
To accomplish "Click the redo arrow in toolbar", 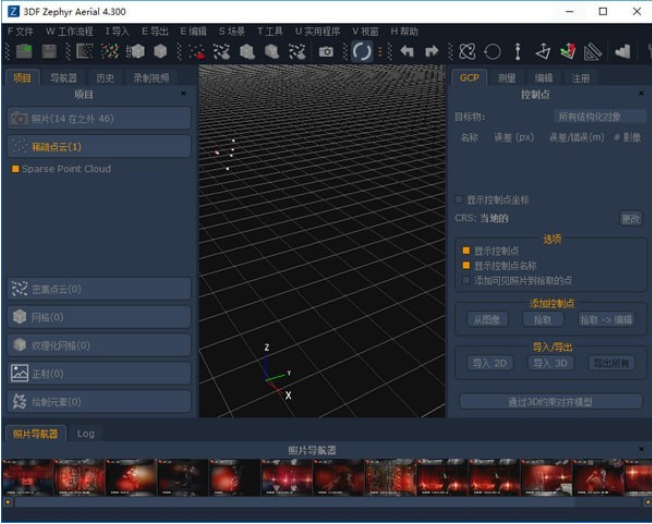I will [432, 51].
